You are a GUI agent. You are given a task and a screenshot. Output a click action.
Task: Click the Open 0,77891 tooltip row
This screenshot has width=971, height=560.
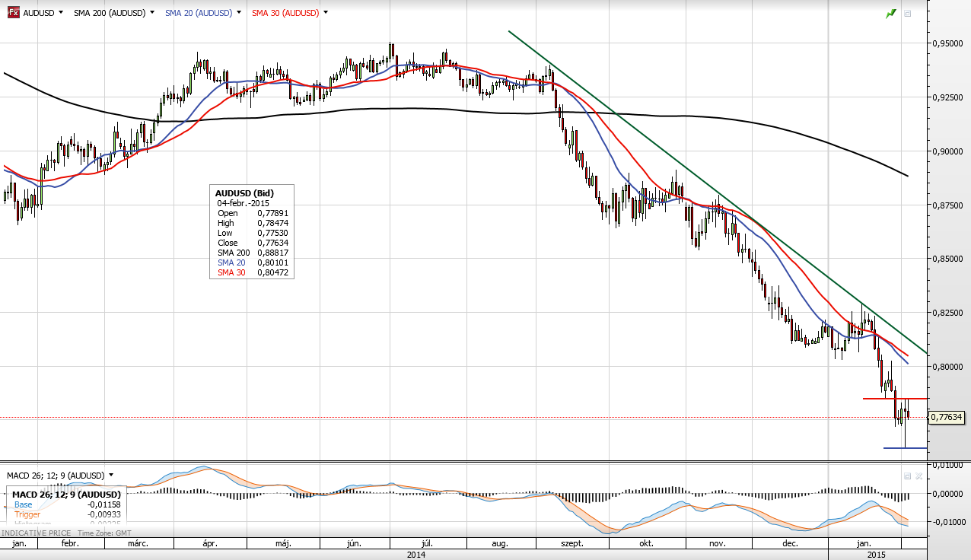click(x=252, y=213)
